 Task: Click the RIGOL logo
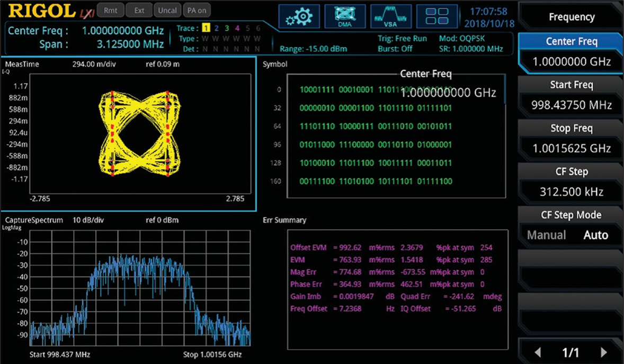pyautogui.click(x=41, y=11)
